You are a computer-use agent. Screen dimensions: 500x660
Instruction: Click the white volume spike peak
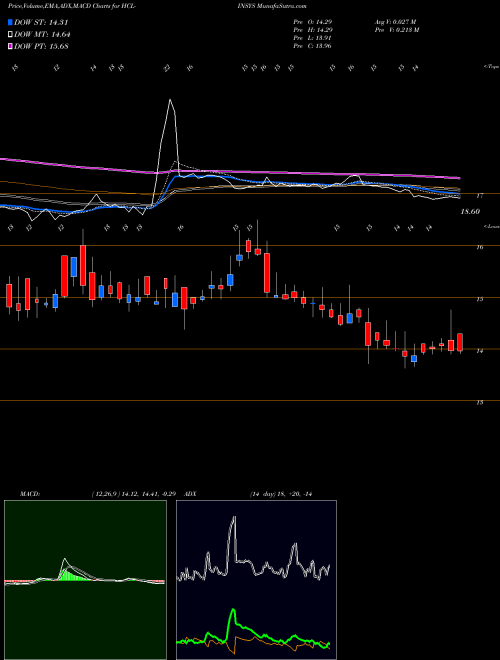[170, 100]
